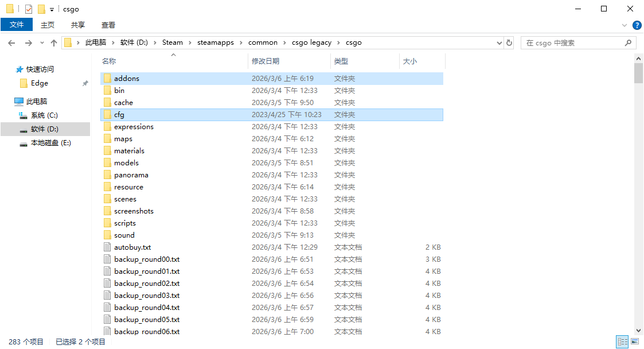This screenshot has width=644, height=349.
Task: Sort by 修改日期 column header
Action: coord(266,61)
